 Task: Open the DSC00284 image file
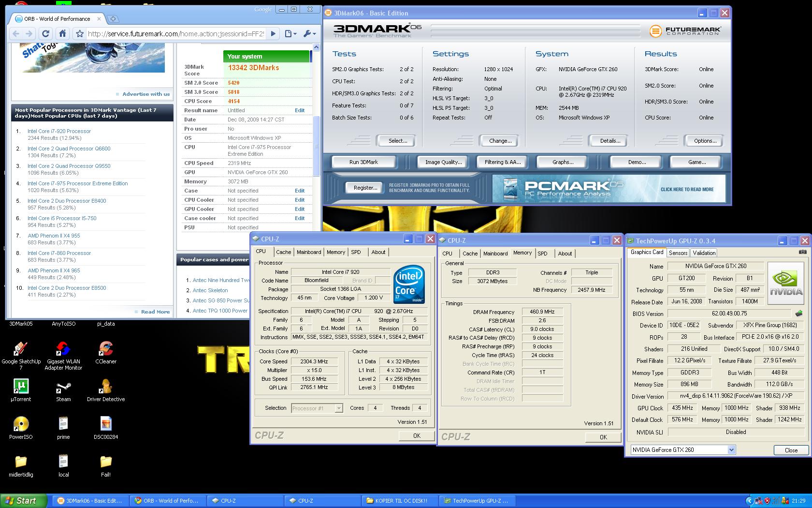[106, 428]
